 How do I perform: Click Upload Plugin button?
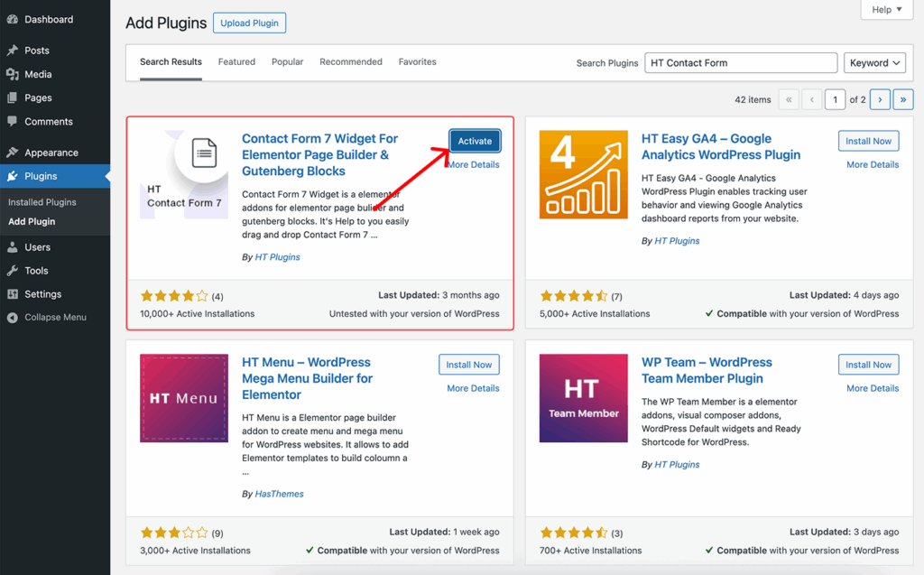click(x=249, y=23)
